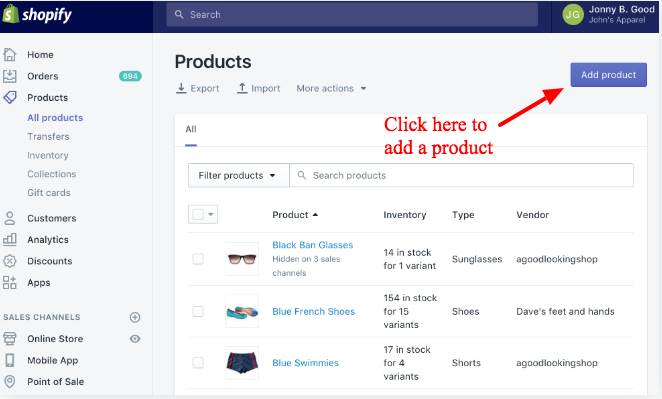This screenshot has height=399, width=662.
Task: Open Customers in sidebar
Action: pos(52,218)
